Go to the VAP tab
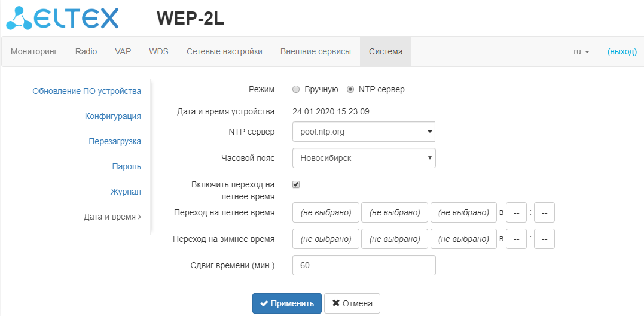Image resolution: width=644 pixels, height=316 pixels. [123, 51]
